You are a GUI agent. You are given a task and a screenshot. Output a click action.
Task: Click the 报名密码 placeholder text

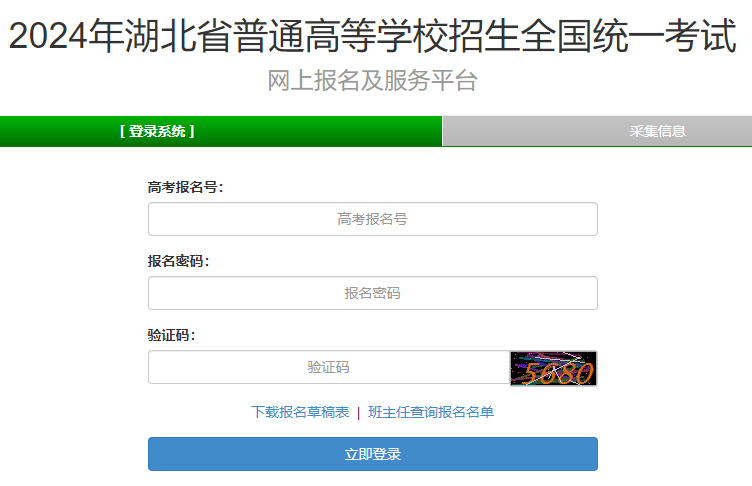click(373, 293)
